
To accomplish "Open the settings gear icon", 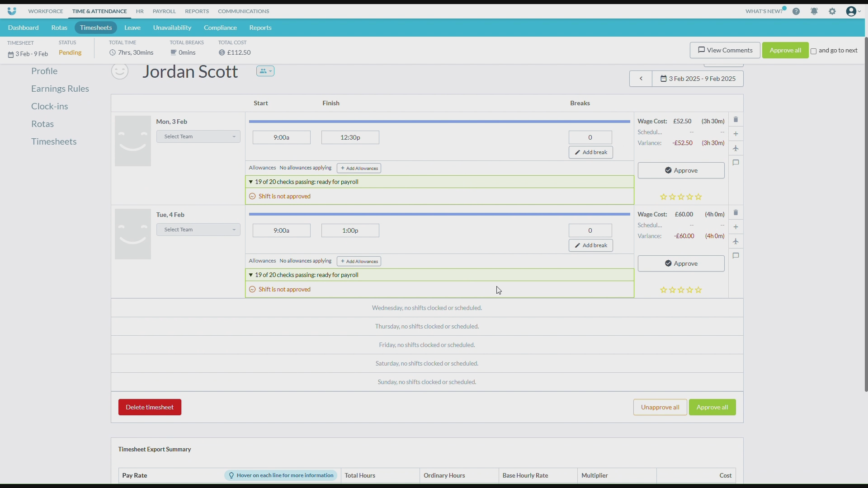I will pyautogui.click(x=832, y=11).
